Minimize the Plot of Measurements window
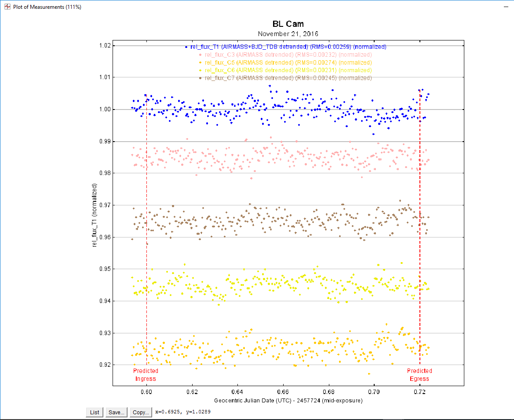Screen dimensions: 514x420 [506, 7]
